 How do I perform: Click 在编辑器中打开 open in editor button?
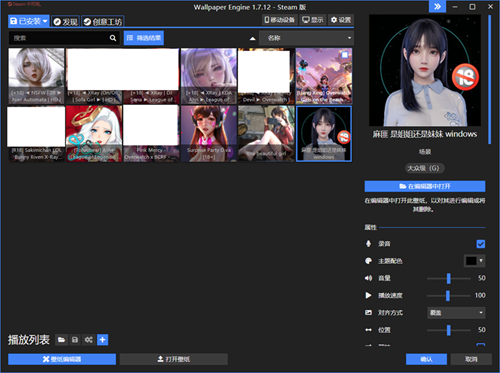coord(425,186)
